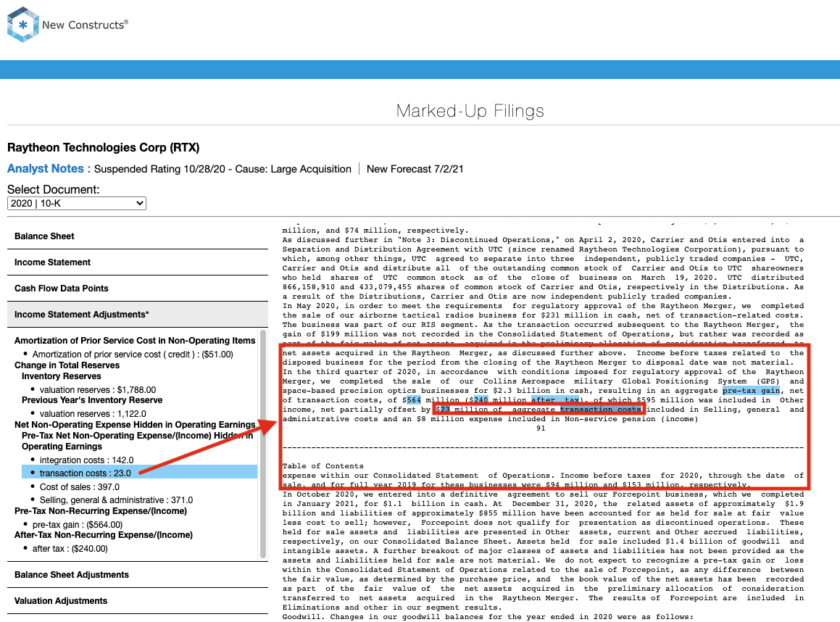Select valuation reserves : 1,122.0 item
The image size is (840, 622).
click(x=93, y=414)
